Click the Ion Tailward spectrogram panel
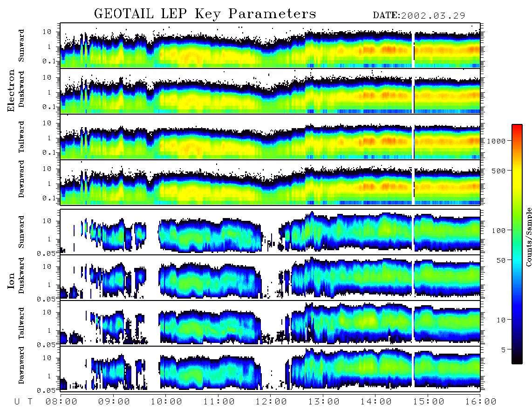This screenshot has width=532, height=410. tap(270, 323)
